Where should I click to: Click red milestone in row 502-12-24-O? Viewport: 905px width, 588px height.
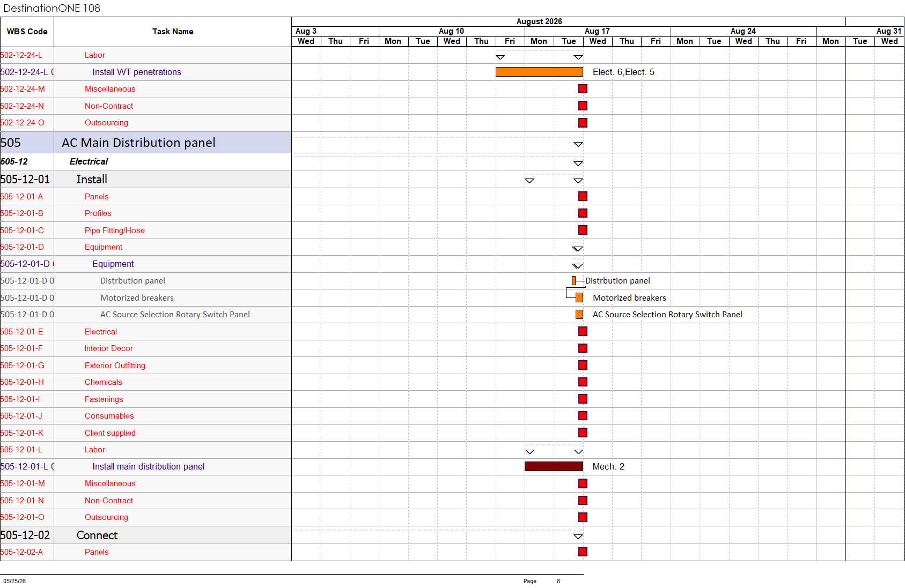click(583, 123)
